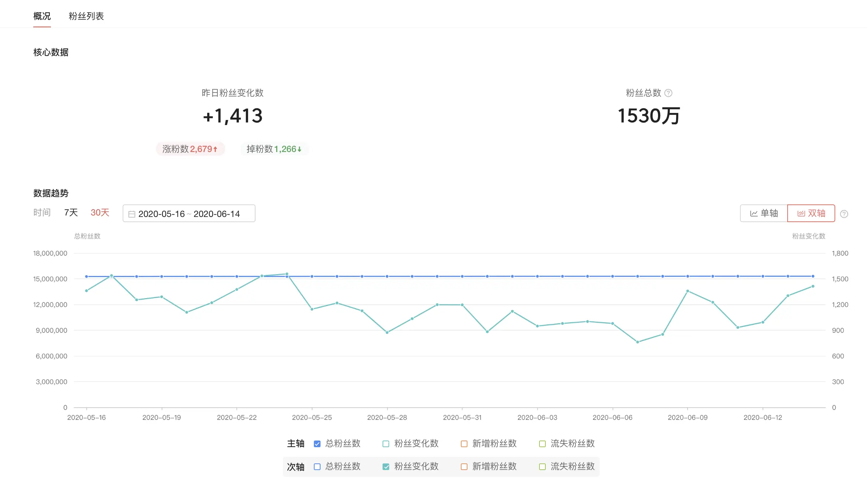This screenshot has width=867, height=504.
Task: Open the date range picker 2020-05-16 ~ 2020-06-14
Action: pyautogui.click(x=189, y=214)
